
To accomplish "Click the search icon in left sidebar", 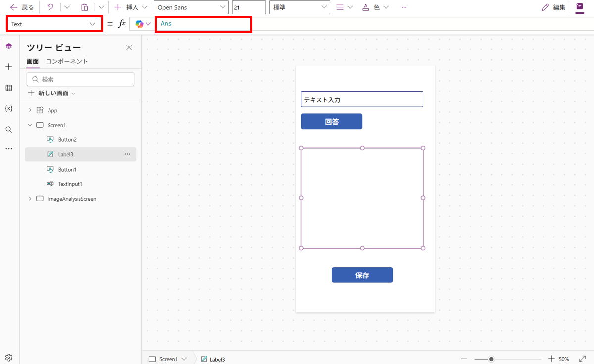I will (x=9, y=129).
